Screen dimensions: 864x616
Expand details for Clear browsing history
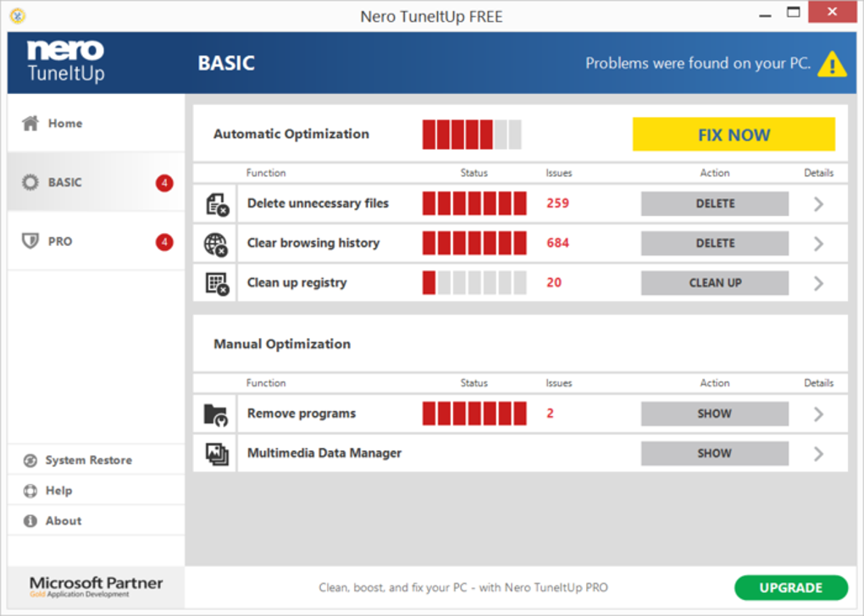point(818,243)
